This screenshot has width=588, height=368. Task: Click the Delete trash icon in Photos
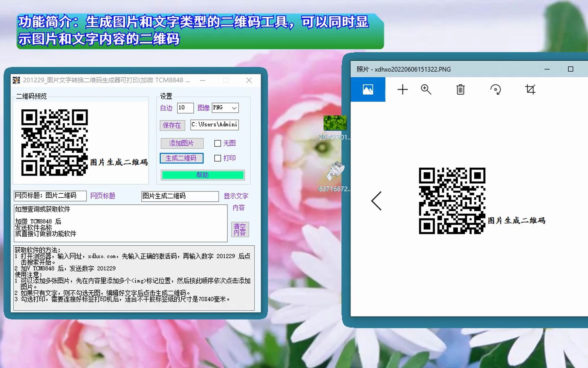pyautogui.click(x=460, y=89)
